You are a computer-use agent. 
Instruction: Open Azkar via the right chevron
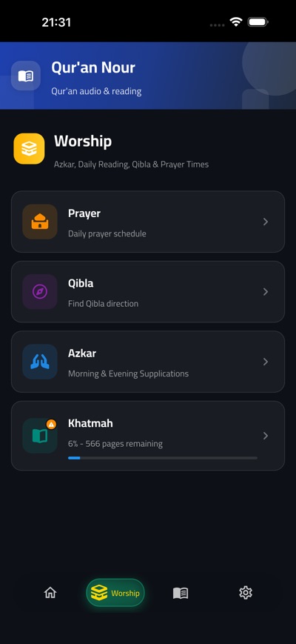tap(266, 362)
